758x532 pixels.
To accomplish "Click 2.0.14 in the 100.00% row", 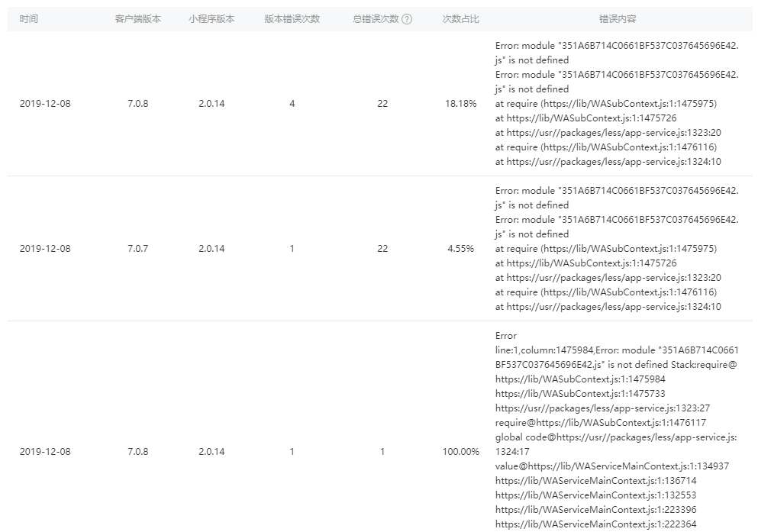I will 211,451.
